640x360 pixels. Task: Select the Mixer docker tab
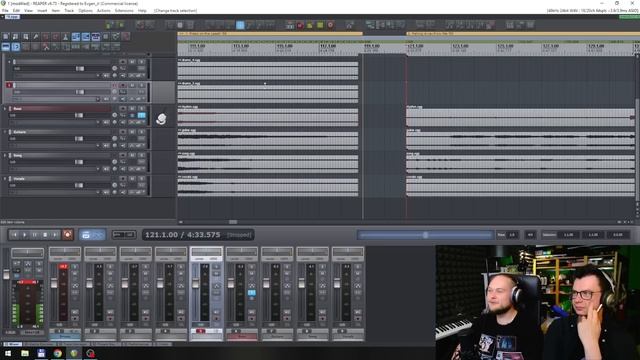point(12,344)
